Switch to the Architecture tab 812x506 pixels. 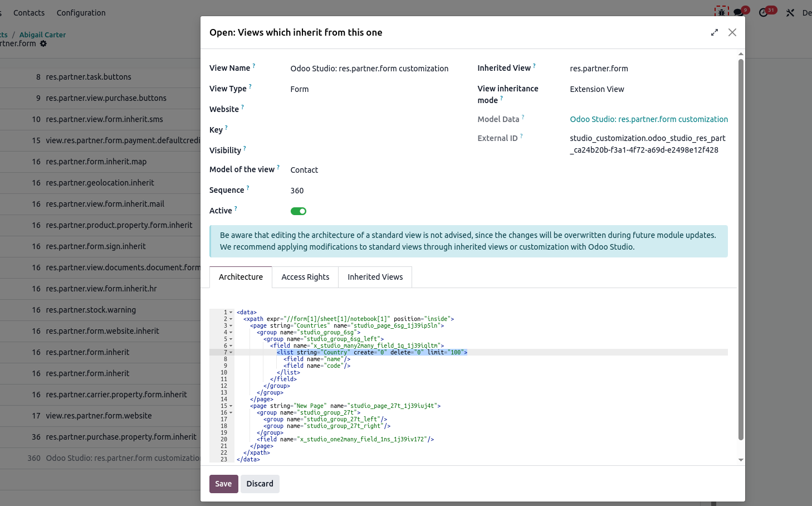coord(241,277)
